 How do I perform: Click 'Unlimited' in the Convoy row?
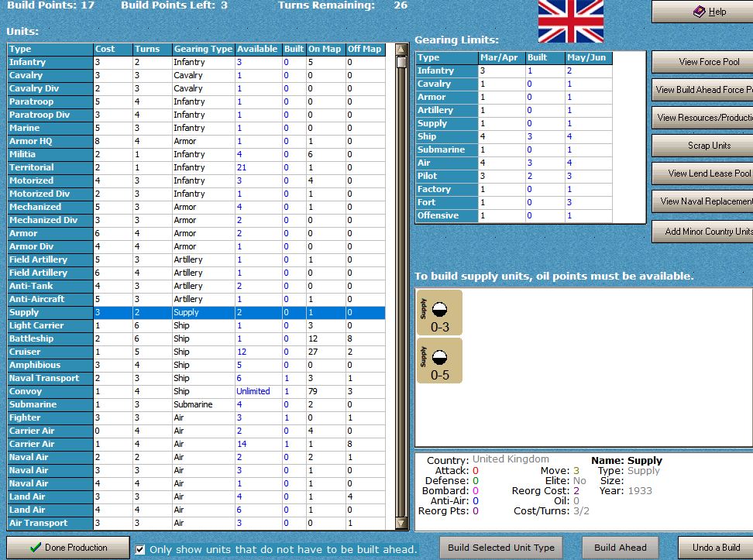tap(253, 391)
